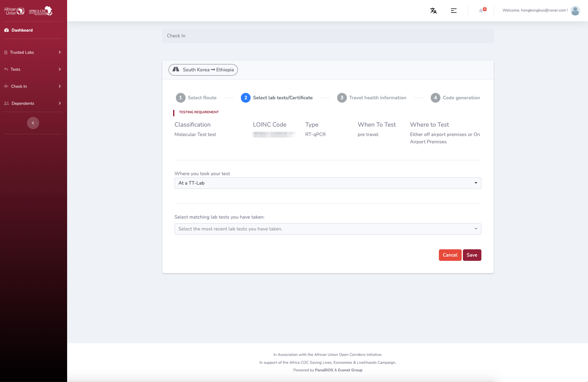Open Dashboard from the sidebar
This screenshot has height=382, width=588.
point(22,30)
